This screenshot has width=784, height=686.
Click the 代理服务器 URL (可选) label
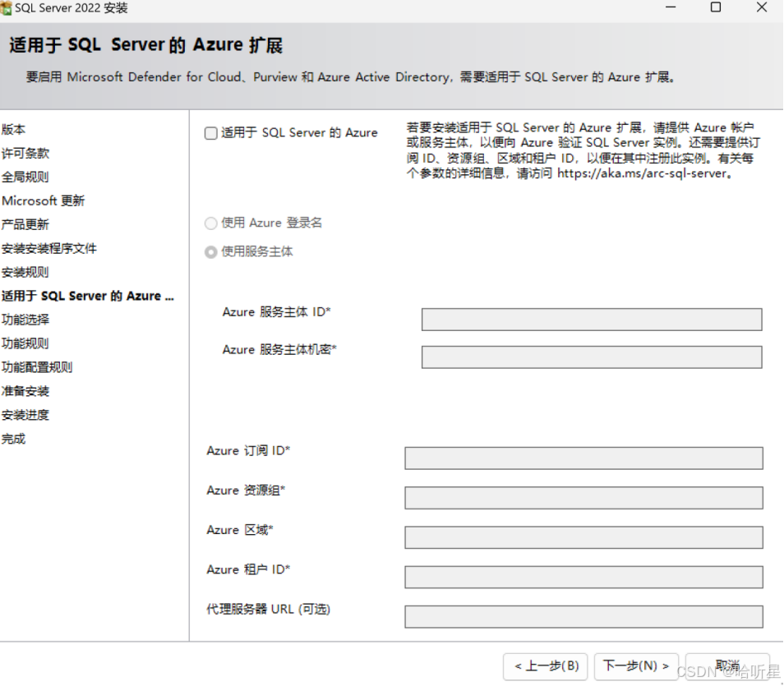pos(269,610)
